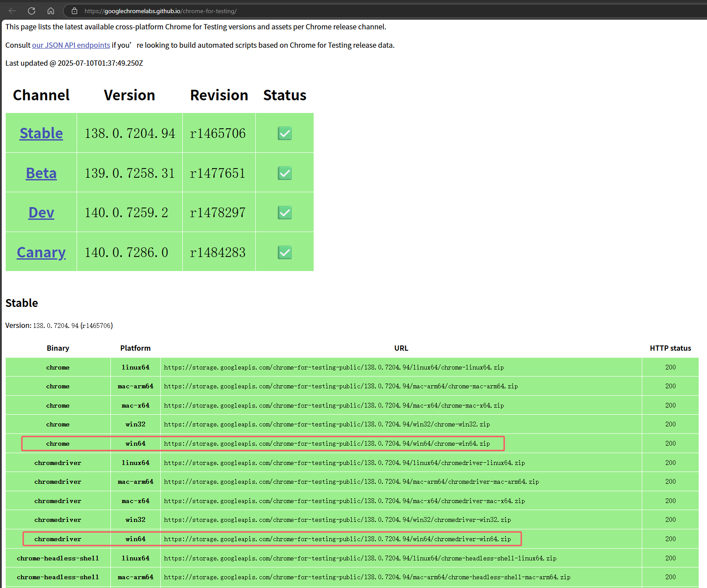Click the chrome-headless-shell-mac-arm64.zip URL text
Image resolution: width=707 pixels, height=588 pixels.
click(x=367, y=577)
